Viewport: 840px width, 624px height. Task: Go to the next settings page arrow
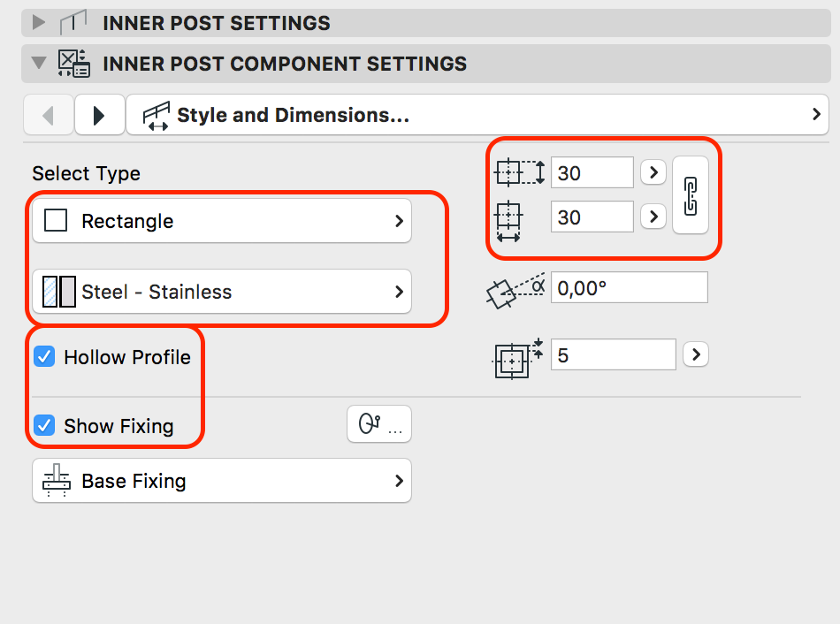pyautogui.click(x=99, y=115)
